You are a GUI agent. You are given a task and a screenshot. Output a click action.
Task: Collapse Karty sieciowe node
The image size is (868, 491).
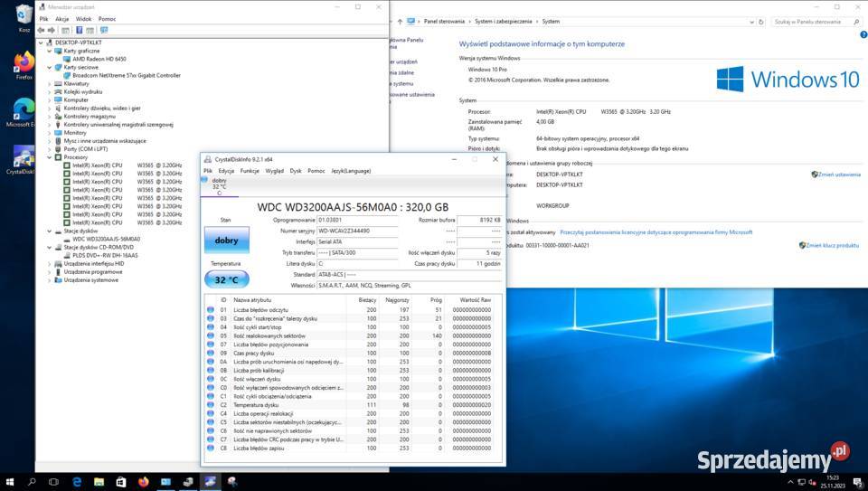click(49, 67)
